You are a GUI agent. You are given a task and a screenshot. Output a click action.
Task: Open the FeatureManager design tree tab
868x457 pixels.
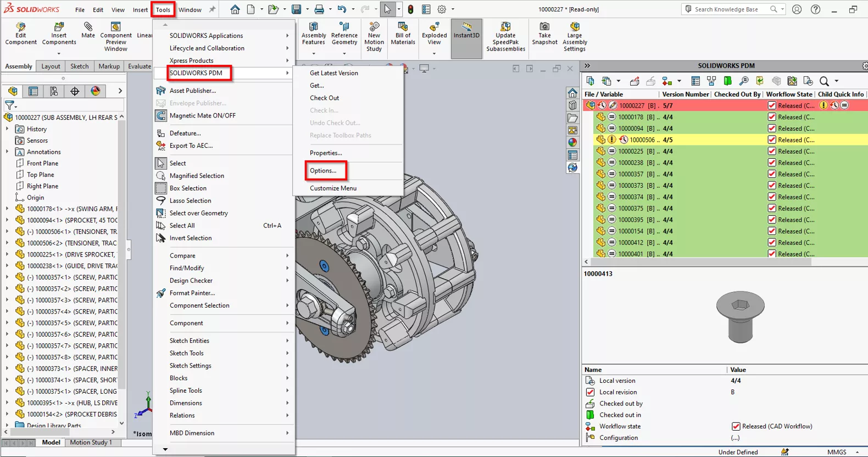13,91
